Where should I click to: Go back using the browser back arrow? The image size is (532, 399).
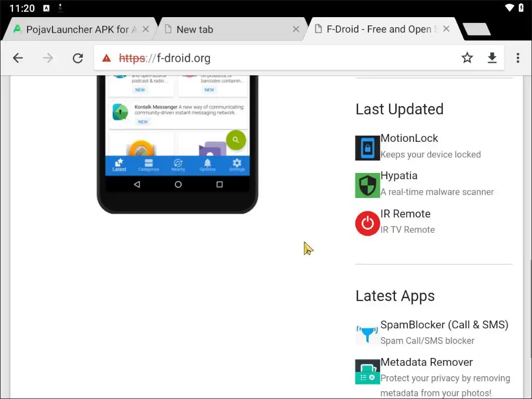click(x=18, y=58)
